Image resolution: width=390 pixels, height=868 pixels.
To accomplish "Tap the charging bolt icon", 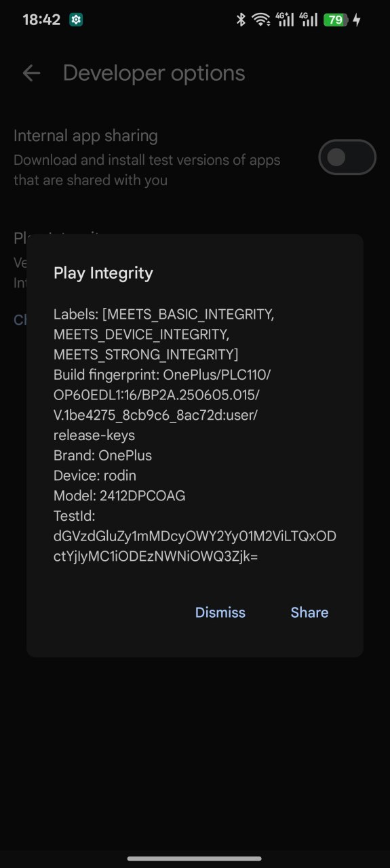I will 357,20.
